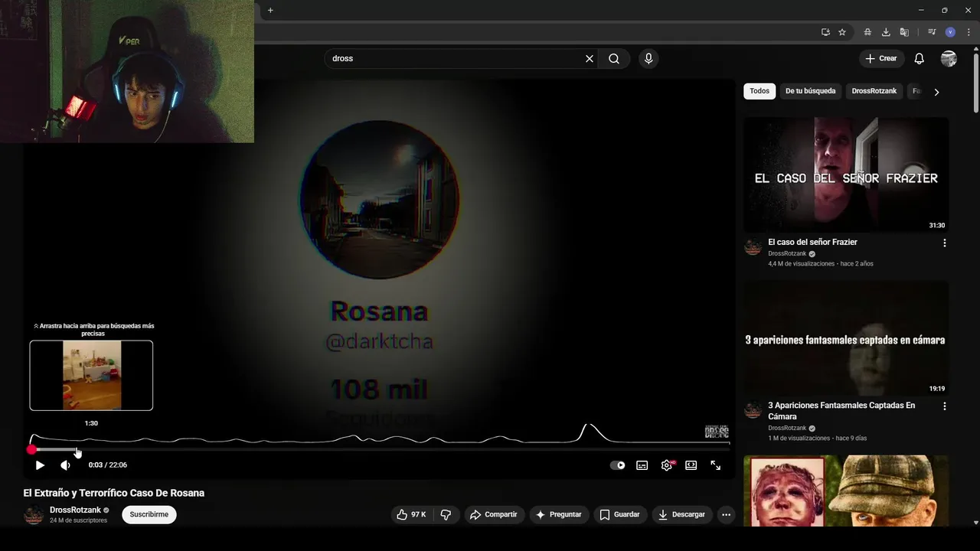This screenshot has width=980, height=551.
Task: Open the media controls playlist icon
Action: (932, 32)
